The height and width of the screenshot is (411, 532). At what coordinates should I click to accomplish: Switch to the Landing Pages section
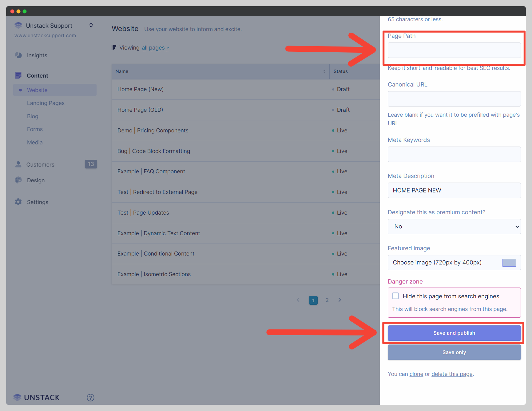click(46, 103)
